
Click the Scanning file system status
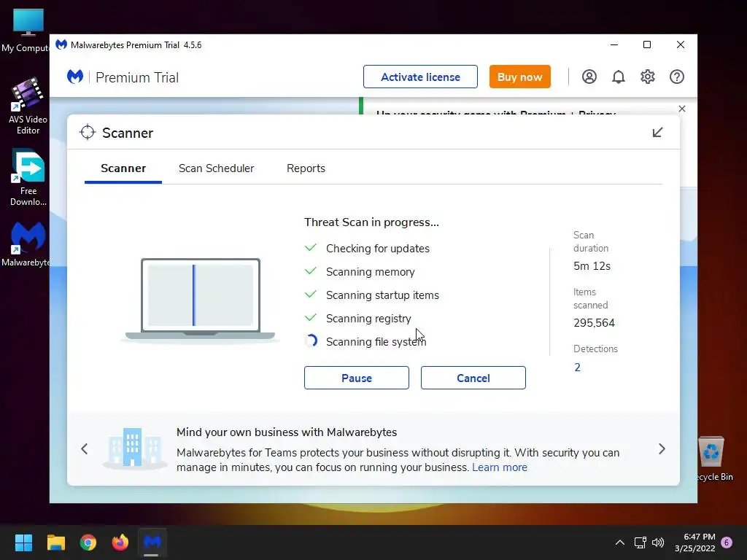[x=376, y=341]
